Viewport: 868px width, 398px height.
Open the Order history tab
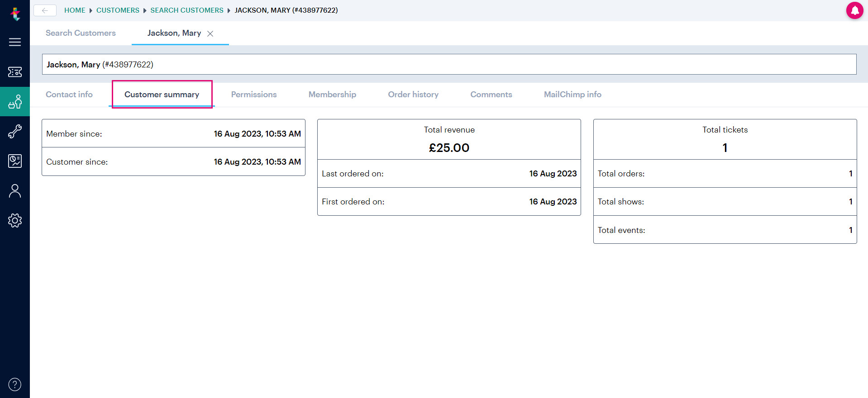(x=413, y=95)
